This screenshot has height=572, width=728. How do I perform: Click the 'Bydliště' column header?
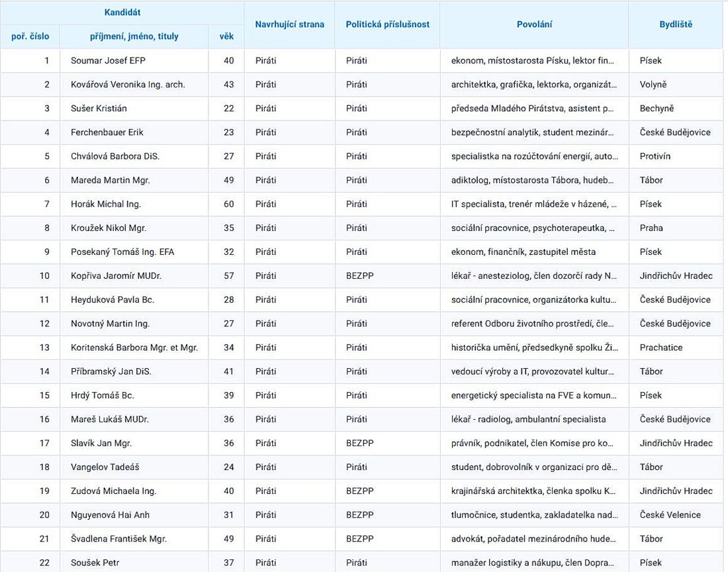click(676, 24)
